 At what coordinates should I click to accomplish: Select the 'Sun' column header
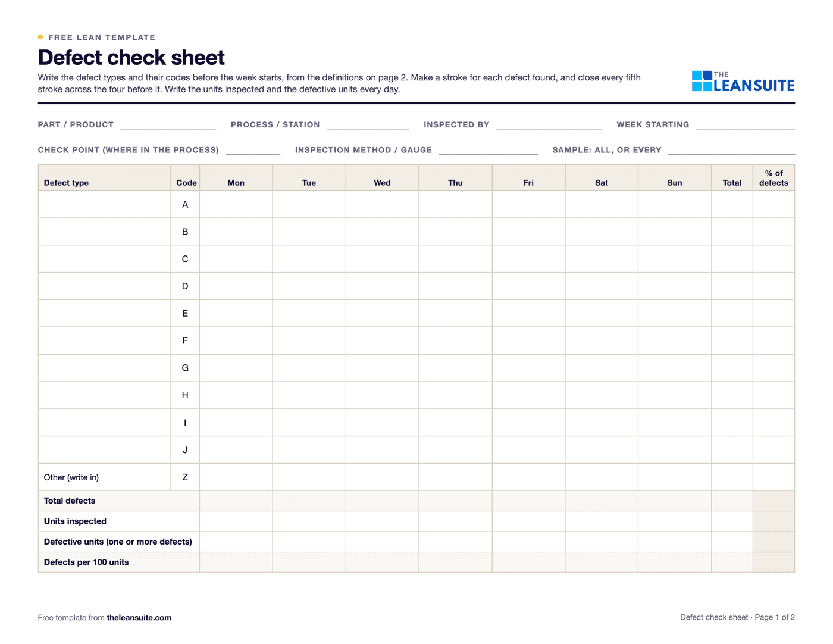click(675, 178)
